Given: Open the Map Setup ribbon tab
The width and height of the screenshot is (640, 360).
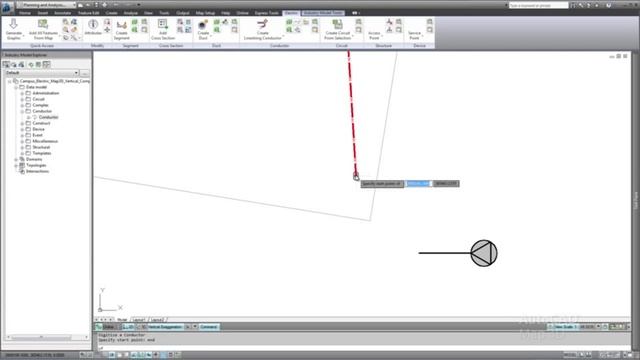Looking at the screenshot, I should [205, 13].
